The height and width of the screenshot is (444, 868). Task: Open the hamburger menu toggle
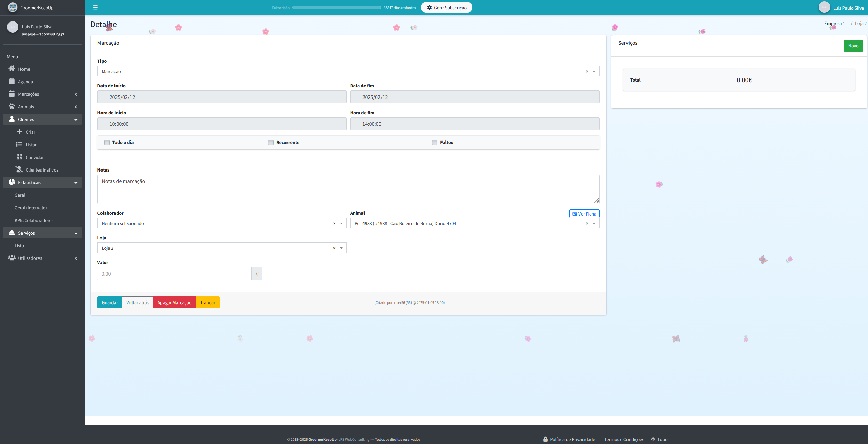(95, 7)
